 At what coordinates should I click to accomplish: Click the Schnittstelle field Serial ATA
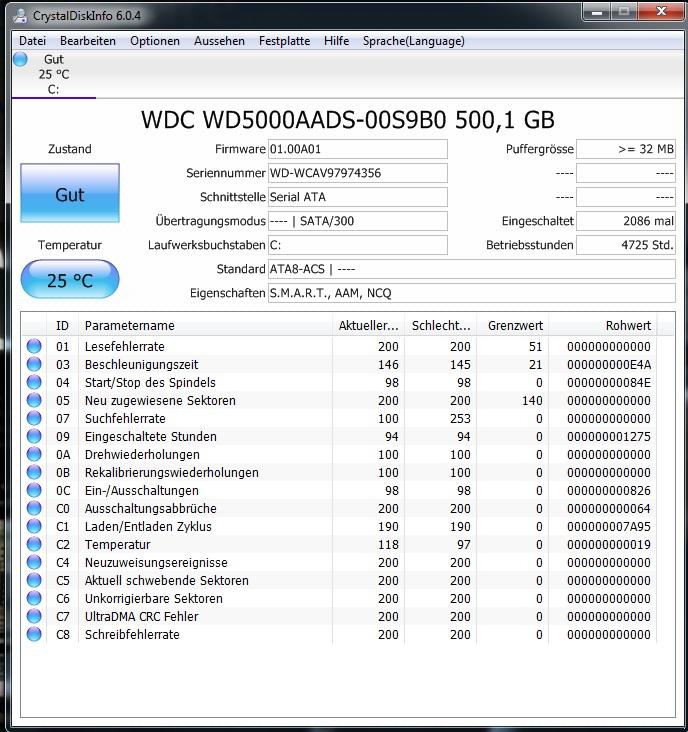pyautogui.click(x=358, y=197)
